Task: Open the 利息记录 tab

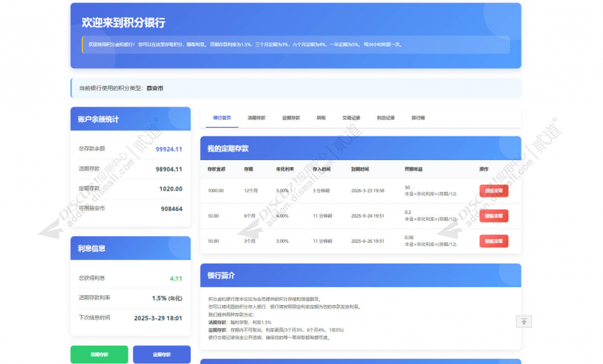Action: [x=386, y=118]
